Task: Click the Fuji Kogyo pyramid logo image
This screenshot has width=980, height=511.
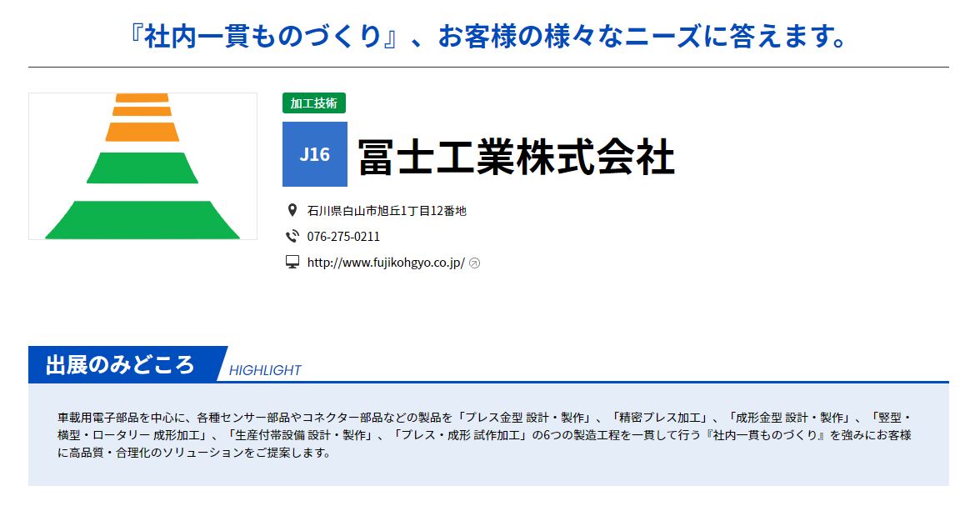Action: [x=142, y=167]
